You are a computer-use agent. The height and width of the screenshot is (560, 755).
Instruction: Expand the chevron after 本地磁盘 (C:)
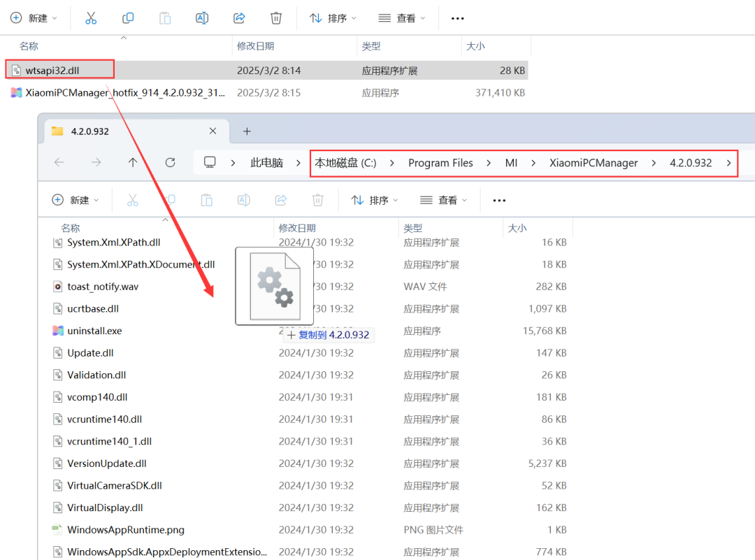(392, 163)
